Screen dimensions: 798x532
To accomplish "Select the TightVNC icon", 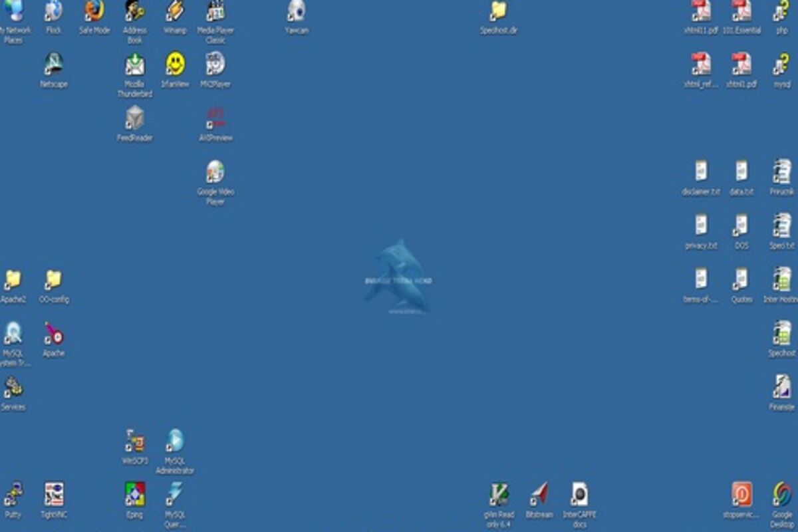I will click(x=53, y=495).
